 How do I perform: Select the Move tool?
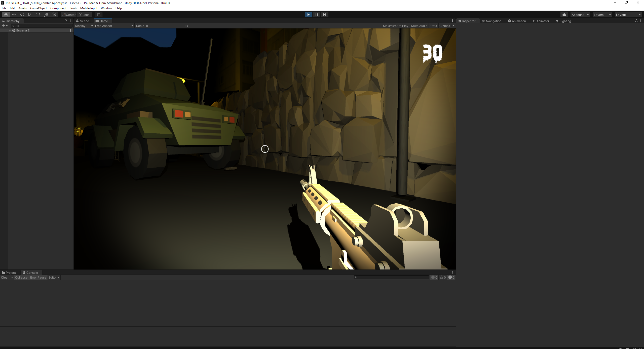(14, 15)
